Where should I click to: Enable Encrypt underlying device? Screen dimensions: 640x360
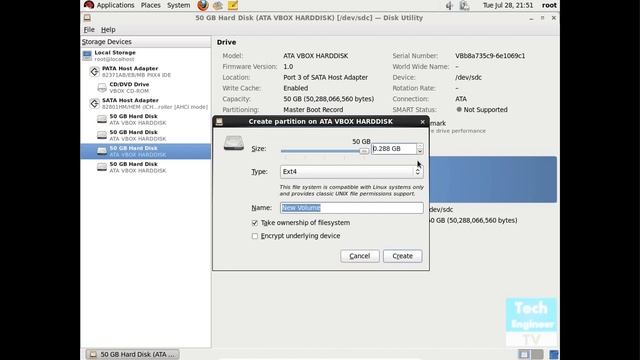(255, 236)
